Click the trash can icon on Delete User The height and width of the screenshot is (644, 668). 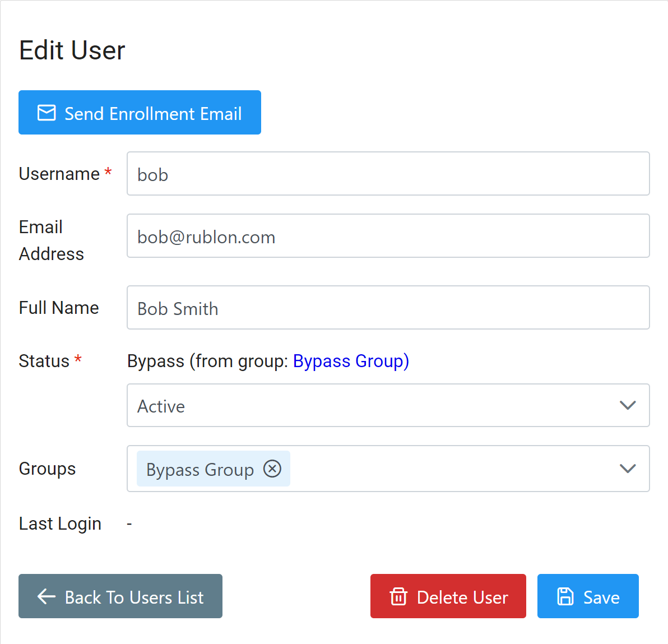(398, 596)
